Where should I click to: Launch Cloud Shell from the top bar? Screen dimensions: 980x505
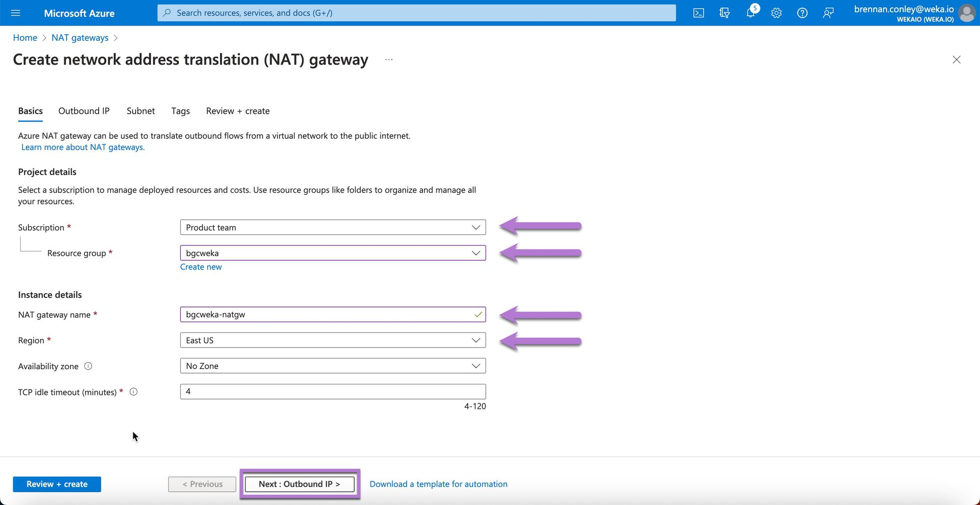click(x=699, y=13)
